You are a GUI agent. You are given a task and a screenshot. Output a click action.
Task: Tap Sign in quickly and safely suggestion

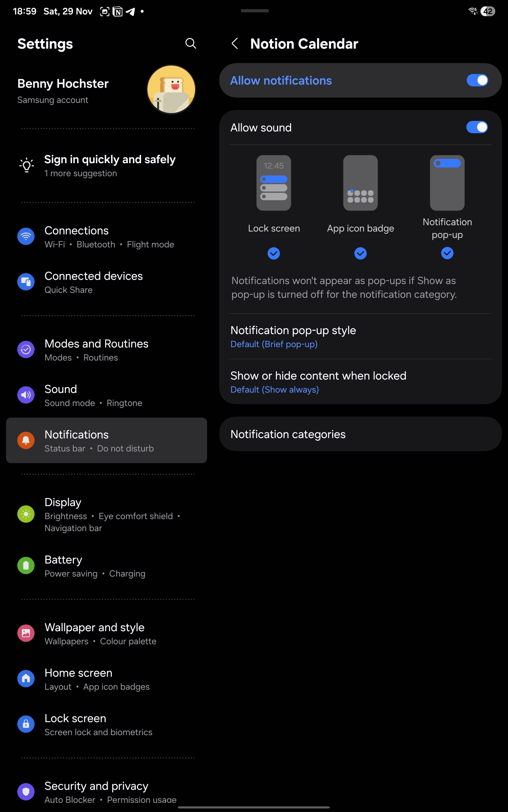point(109,165)
